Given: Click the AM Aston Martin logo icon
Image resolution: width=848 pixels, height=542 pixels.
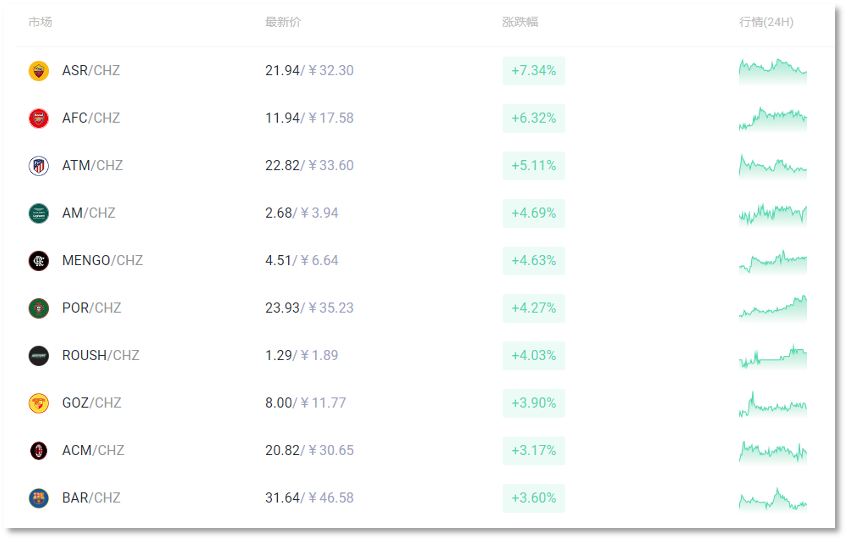Looking at the screenshot, I should coord(38,213).
